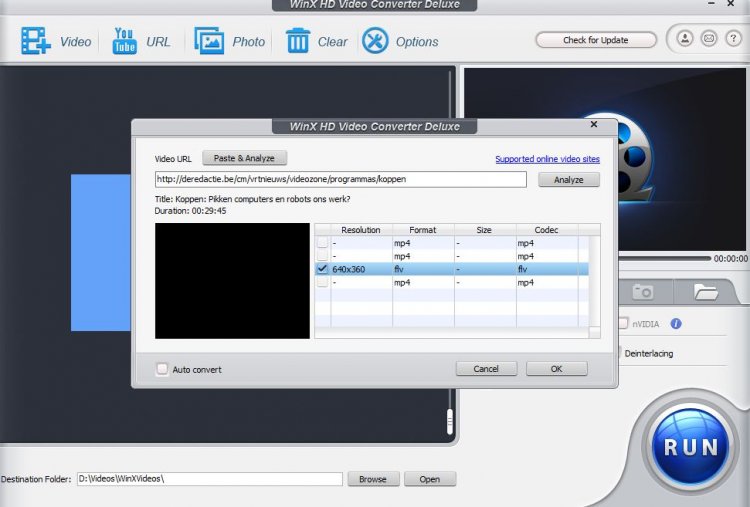
Task: Click the Resolution column header
Action: tap(360, 230)
